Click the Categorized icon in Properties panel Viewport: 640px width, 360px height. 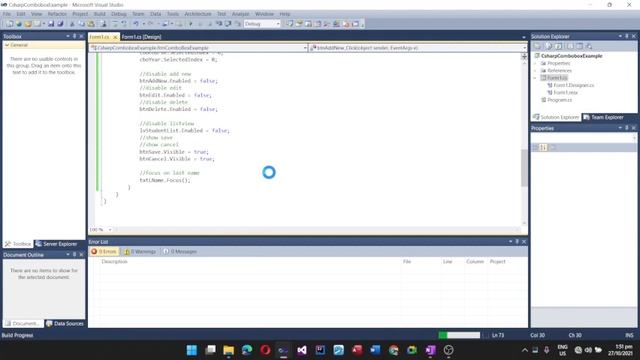(536, 147)
